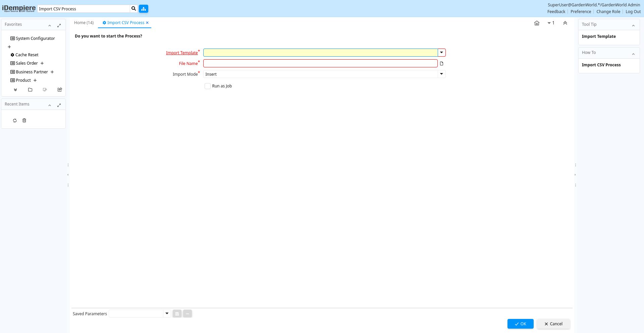
Task: Click OK to start the process
Action: click(x=520, y=324)
